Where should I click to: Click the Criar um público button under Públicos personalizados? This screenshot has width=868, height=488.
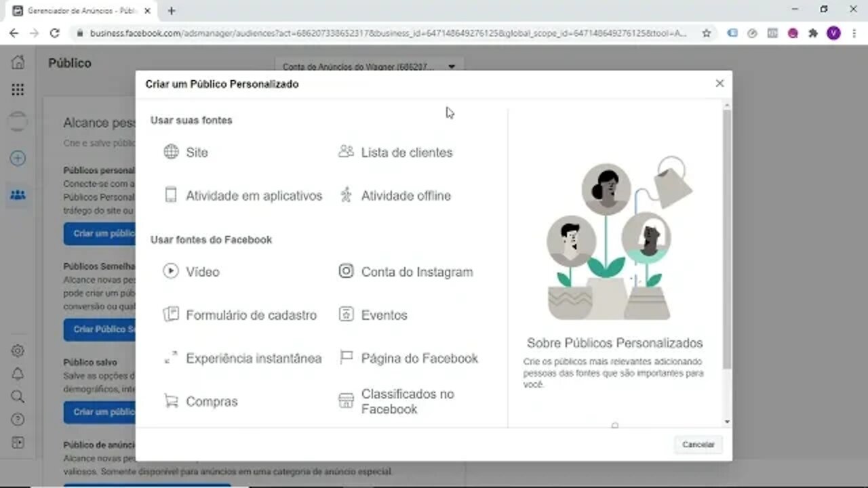[x=100, y=233]
